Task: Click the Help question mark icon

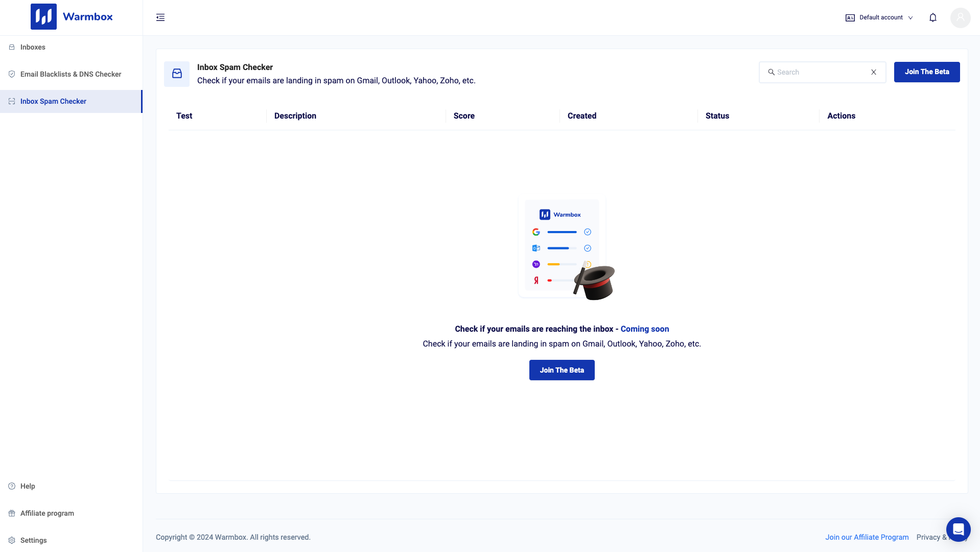Action: (x=11, y=486)
